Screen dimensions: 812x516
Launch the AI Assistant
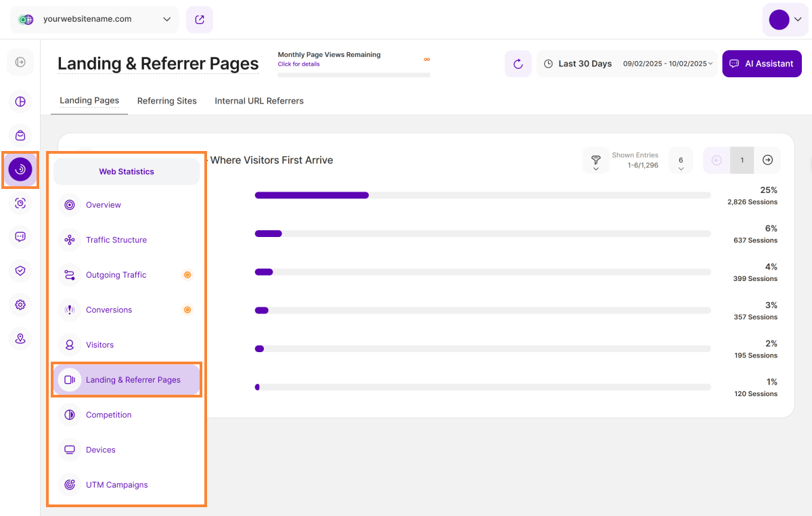762,64
